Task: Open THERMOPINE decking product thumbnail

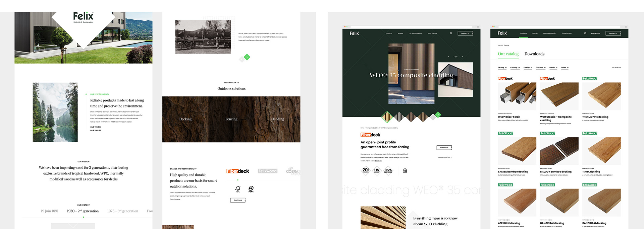Action: coord(601,96)
